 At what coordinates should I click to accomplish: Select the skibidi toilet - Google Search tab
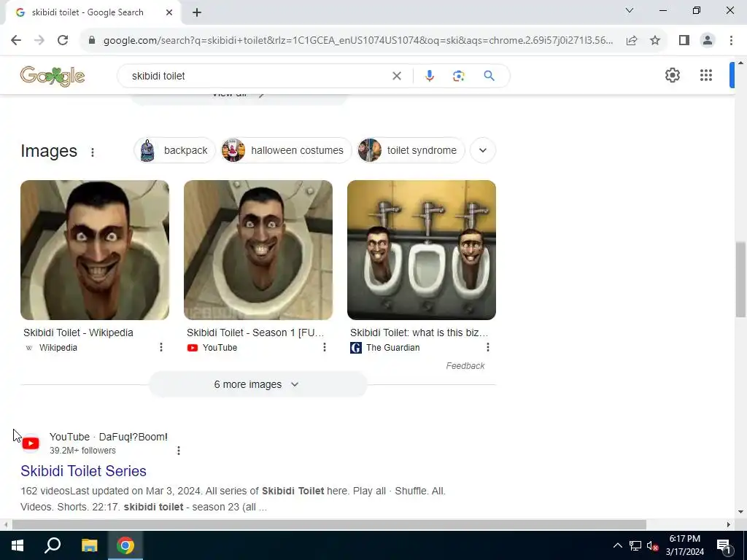tap(93, 12)
